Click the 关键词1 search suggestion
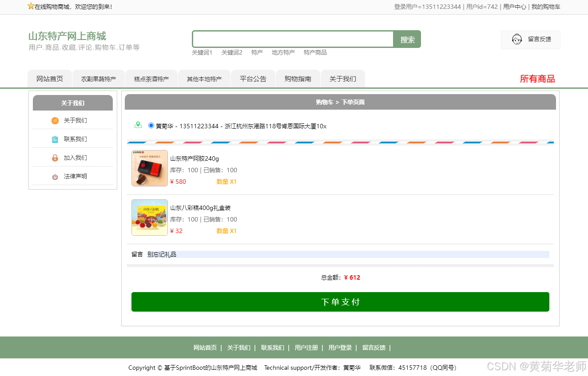This screenshot has width=588, height=376. pos(202,52)
